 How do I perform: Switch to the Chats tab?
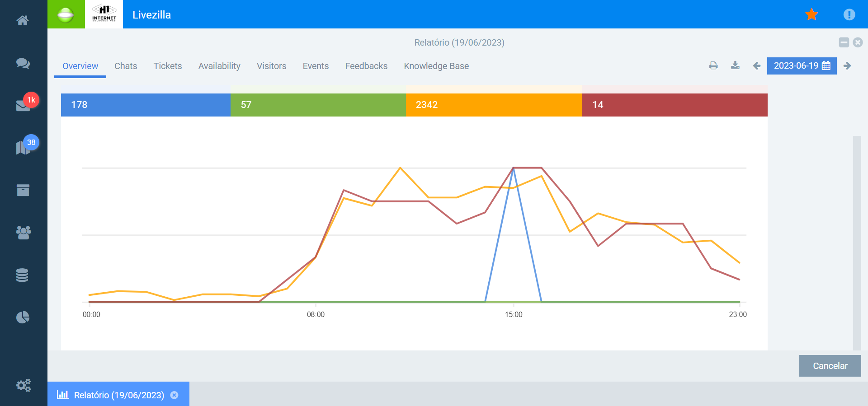126,66
